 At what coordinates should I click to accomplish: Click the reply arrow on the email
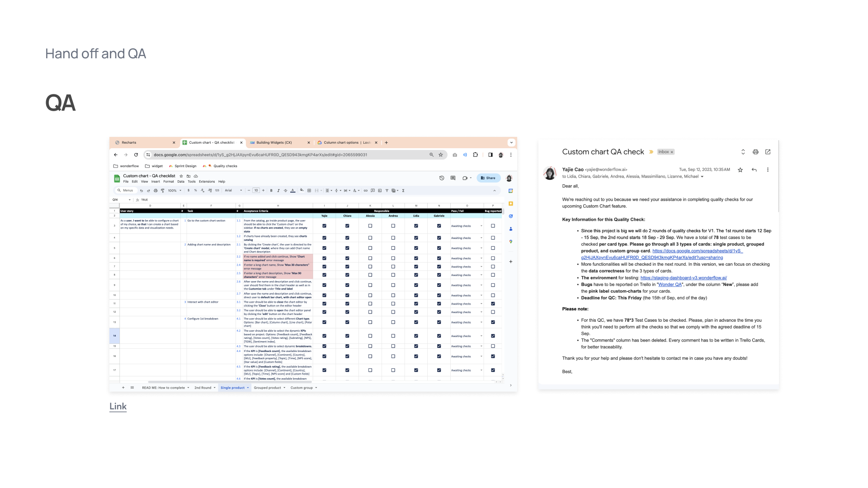(x=754, y=170)
